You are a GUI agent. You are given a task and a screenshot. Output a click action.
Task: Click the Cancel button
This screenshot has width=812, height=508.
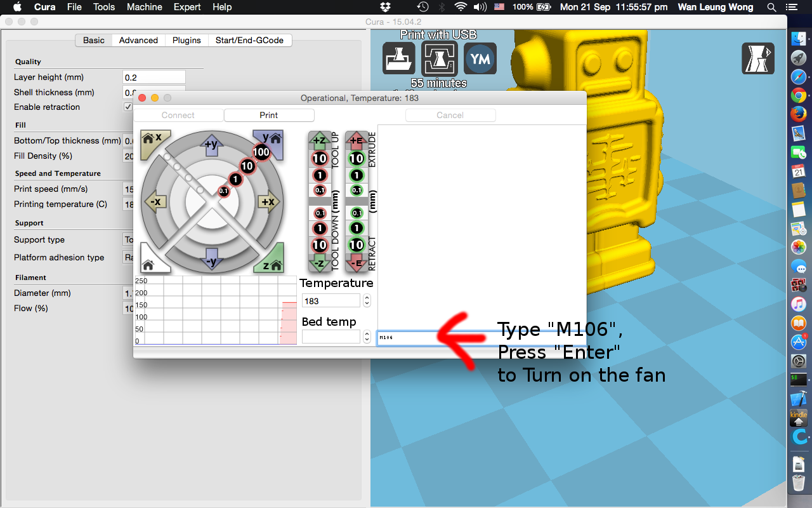click(450, 115)
